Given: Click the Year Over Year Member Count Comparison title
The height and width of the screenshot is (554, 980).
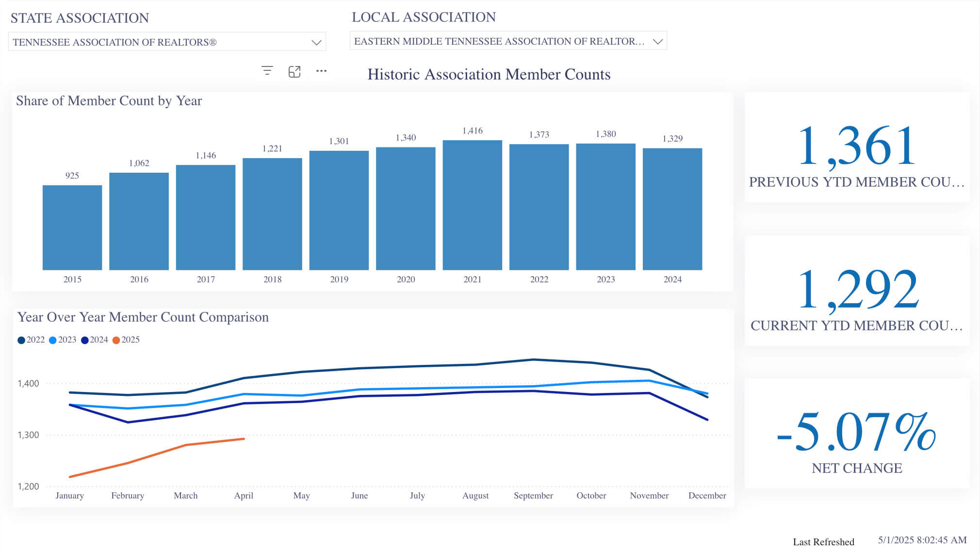Looking at the screenshot, I should (x=143, y=317).
